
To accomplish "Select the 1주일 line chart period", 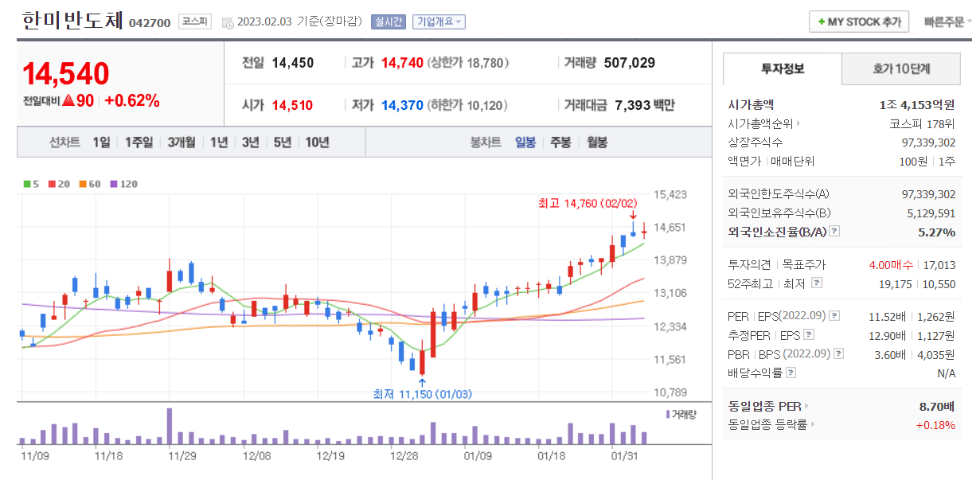I will pyautogui.click(x=139, y=142).
